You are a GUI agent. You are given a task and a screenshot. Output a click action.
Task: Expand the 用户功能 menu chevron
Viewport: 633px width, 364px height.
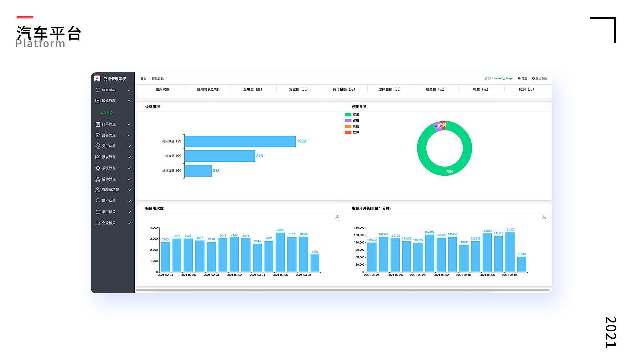pyautogui.click(x=129, y=201)
